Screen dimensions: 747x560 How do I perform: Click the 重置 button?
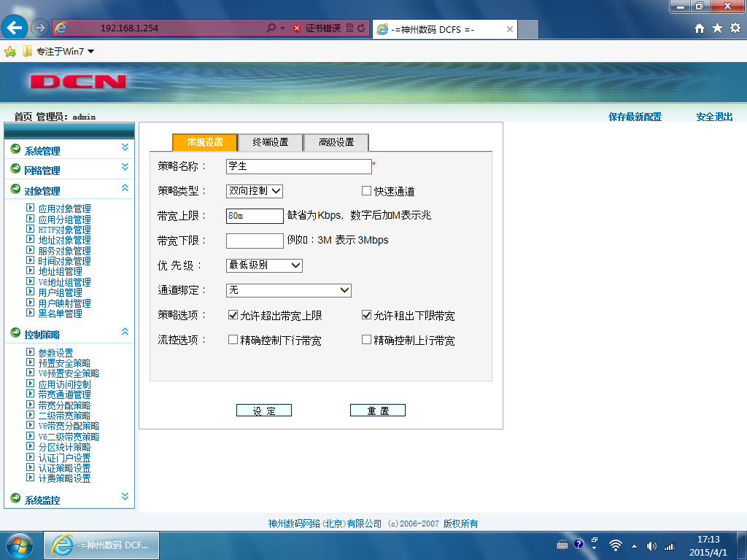pyautogui.click(x=378, y=411)
